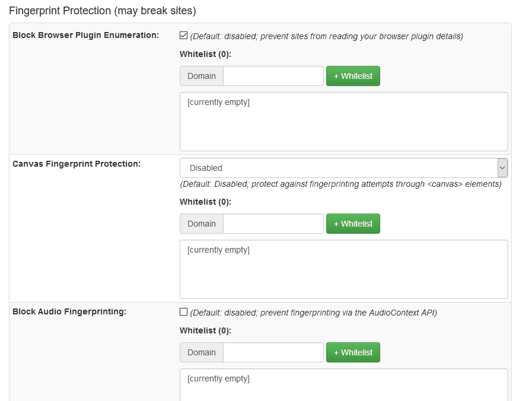Focus the Domain field under Plugin Enumeration
The height and width of the screenshot is (401, 532).
pos(273,76)
